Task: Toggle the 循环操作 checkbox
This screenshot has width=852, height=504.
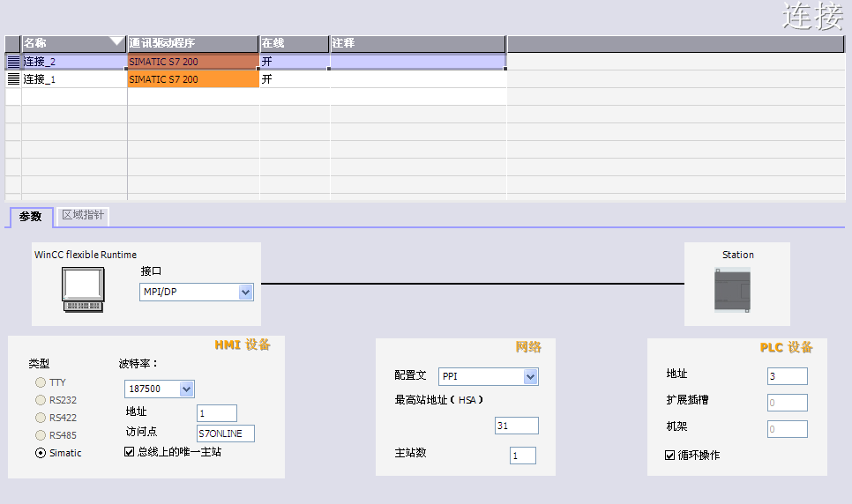Action: click(670, 456)
